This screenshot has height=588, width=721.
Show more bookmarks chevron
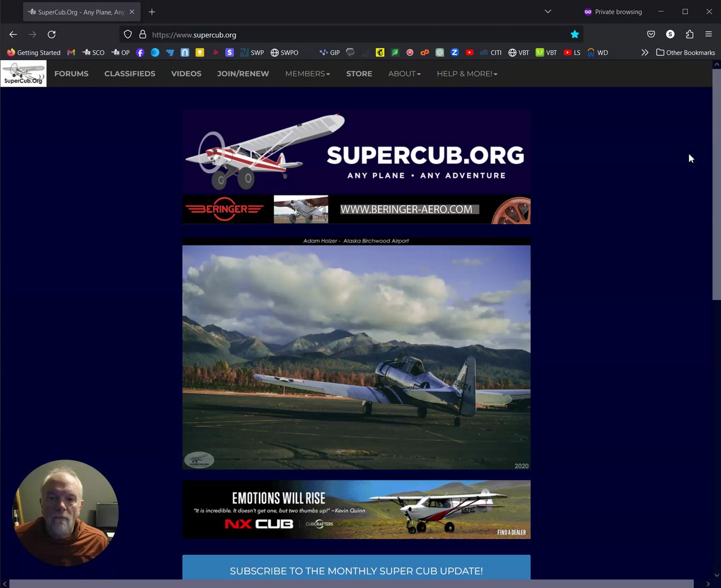(x=644, y=52)
